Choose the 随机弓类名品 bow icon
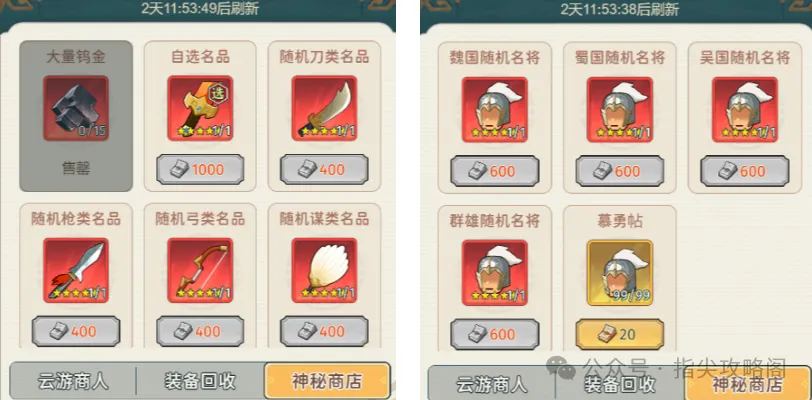Viewport: 812px width, 400px height. click(200, 270)
